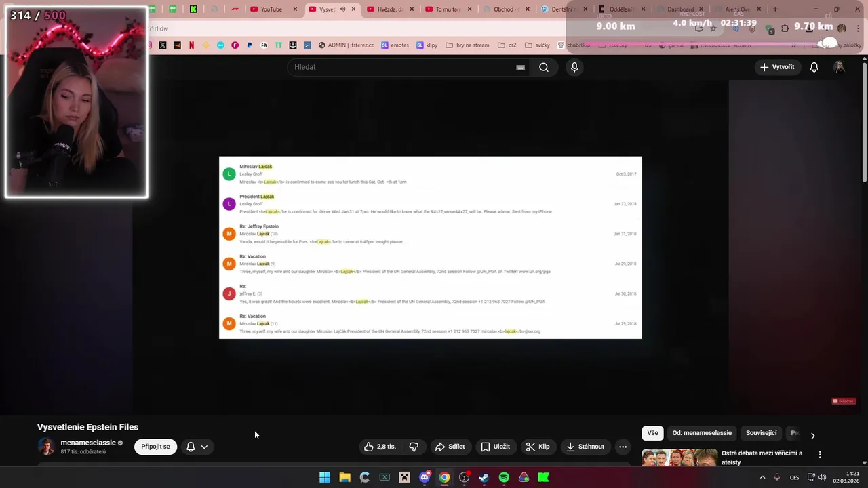Viewport: 868px width, 488px height.
Task: Click the Stáhnout download button
Action: (x=585, y=447)
